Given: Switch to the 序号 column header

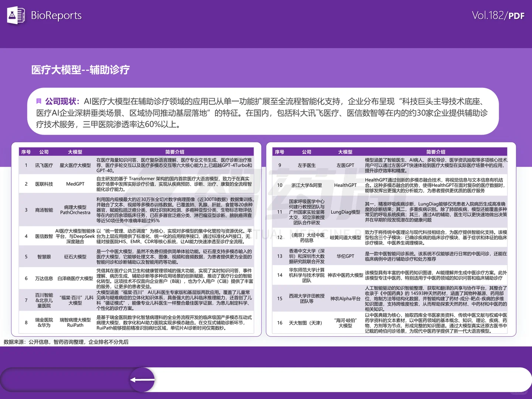Looking at the screenshot, I should [x=26, y=151].
